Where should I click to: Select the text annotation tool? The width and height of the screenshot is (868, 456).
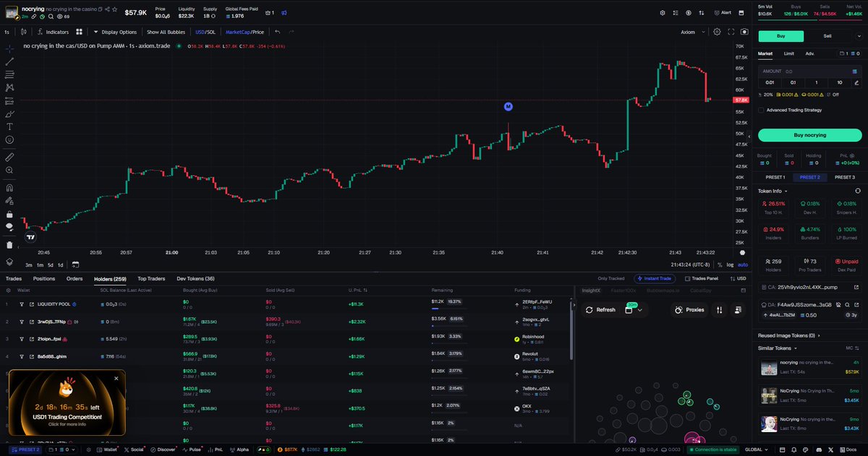9,126
